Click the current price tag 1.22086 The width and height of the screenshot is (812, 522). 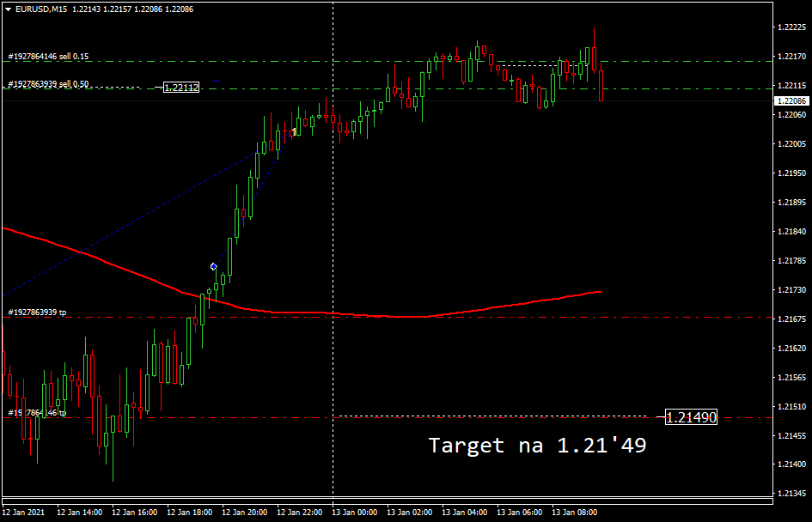pyautogui.click(x=792, y=101)
